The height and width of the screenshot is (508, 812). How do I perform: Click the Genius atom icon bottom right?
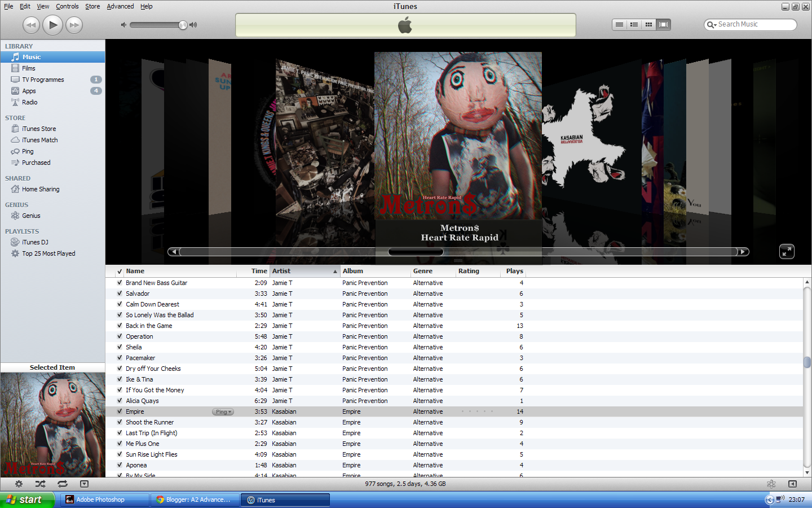pos(771,484)
